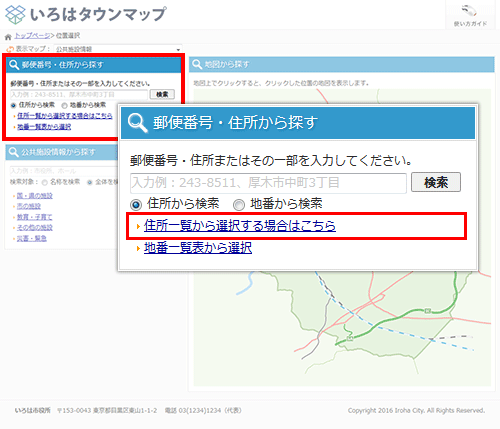
Task: Select the 住所から検索 radio in the enlarged panel
Action: (136, 204)
